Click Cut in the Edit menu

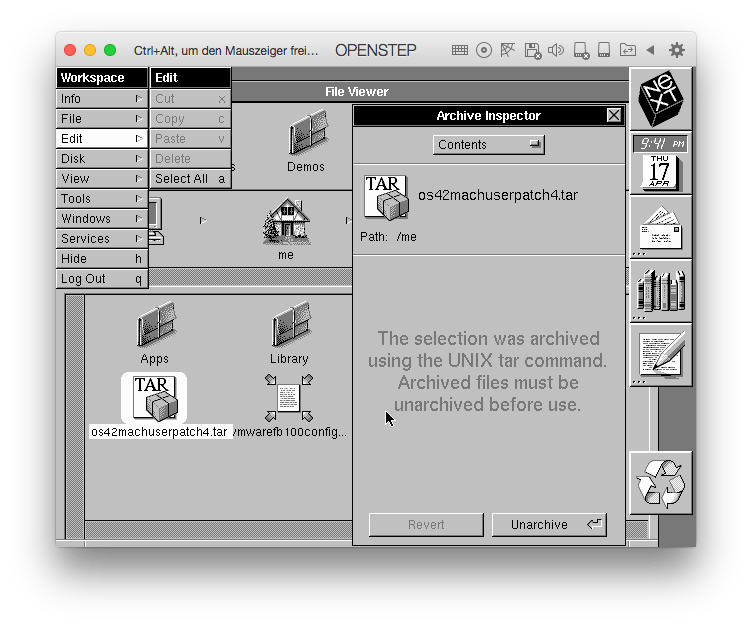point(190,99)
